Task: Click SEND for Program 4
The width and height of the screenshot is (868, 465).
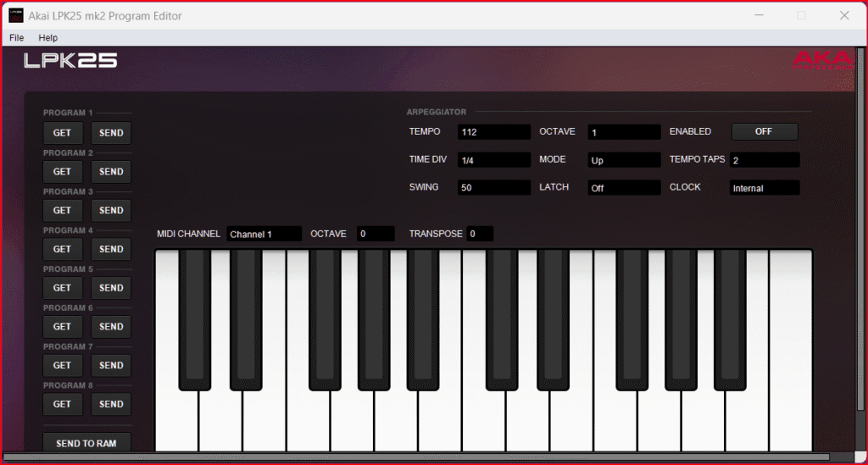Action: point(111,249)
